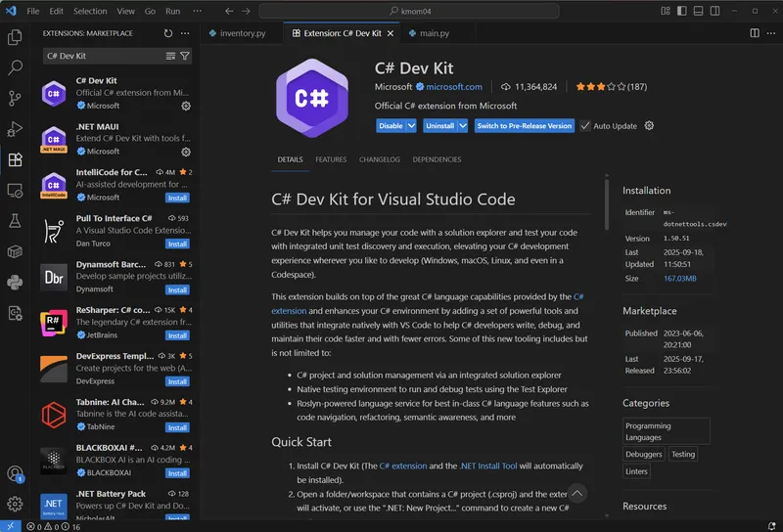783x532 pixels.
Task: Toggle the primary side bar layout button
Action: coord(683,11)
